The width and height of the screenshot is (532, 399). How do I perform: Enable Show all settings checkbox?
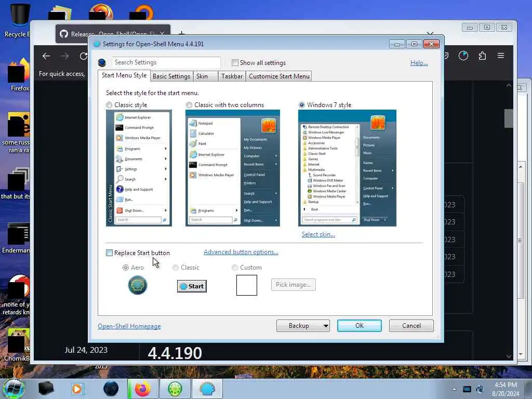235,63
